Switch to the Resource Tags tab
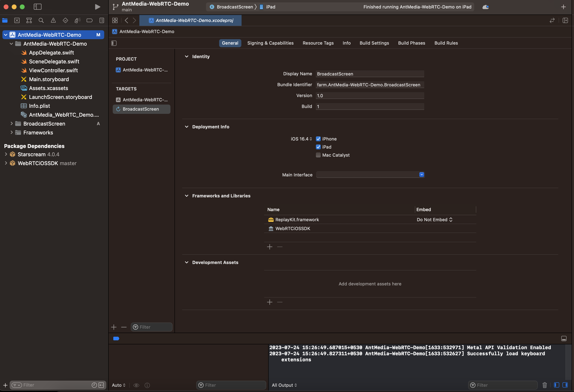This screenshot has height=392, width=574. pyautogui.click(x=318, y=43)
